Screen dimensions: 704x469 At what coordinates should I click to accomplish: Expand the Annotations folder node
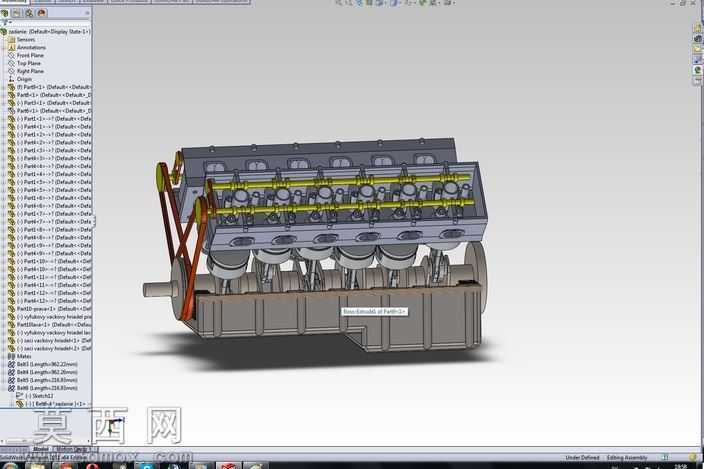pos(4,47)
